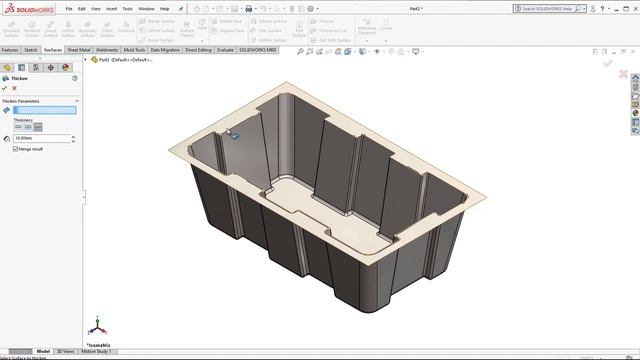Image resolution: width=640 pixels, height=360 pixels.
Task: Open the Curves dropdown arrow
Action: 386,41
